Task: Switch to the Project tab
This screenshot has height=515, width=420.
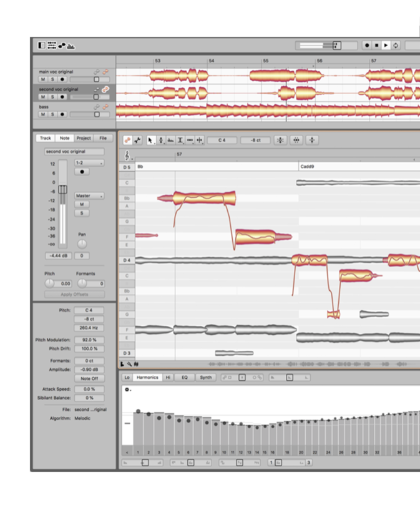Action: tap(84, 138)
